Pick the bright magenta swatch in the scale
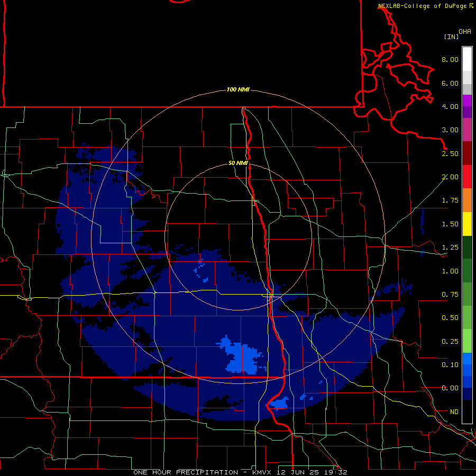The image size is (476, 476). click(467, 100)
